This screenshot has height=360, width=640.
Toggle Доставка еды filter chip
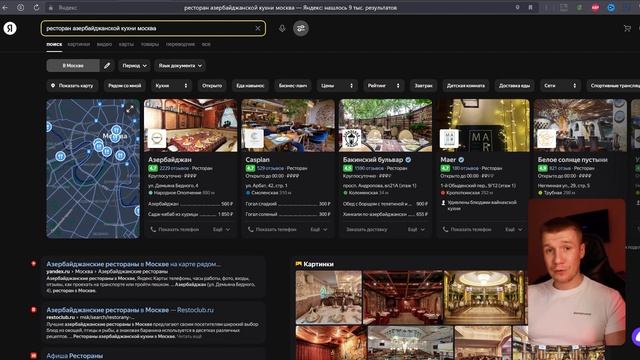pyautogui.click(x=514, y=86)
